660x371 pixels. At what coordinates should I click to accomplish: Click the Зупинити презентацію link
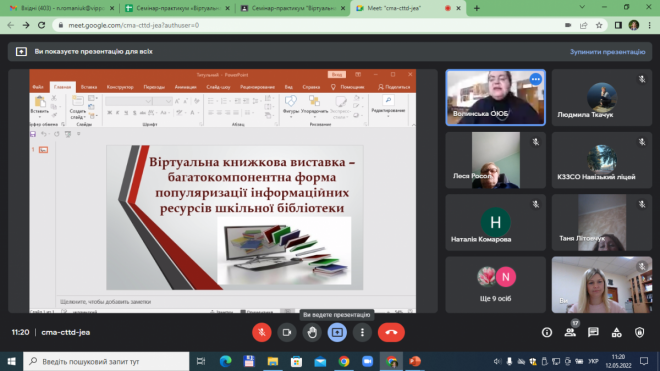[607, 52]
